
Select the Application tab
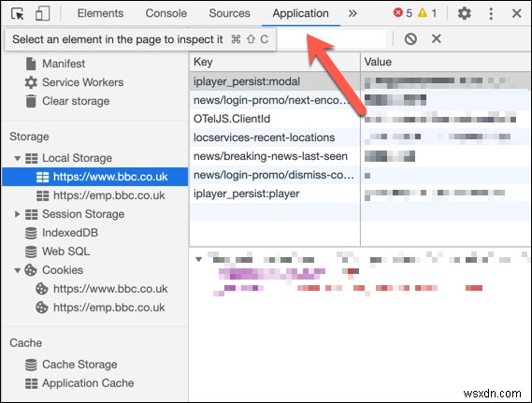[x=301, y=14]
